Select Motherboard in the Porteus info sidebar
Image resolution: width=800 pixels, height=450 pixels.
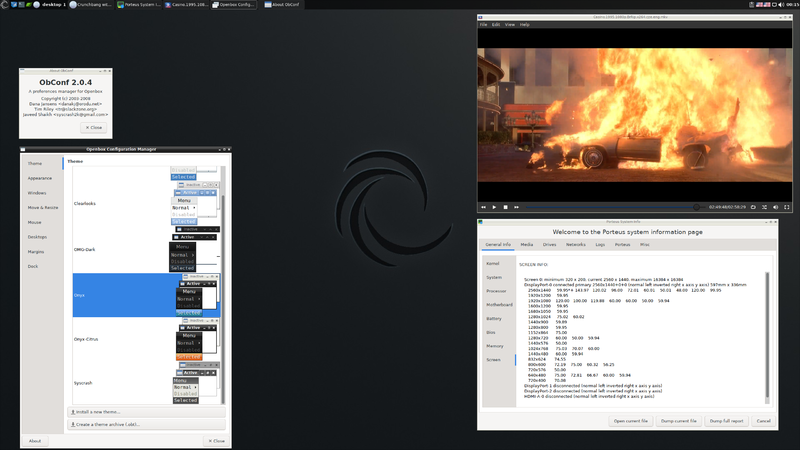(499, 305)
